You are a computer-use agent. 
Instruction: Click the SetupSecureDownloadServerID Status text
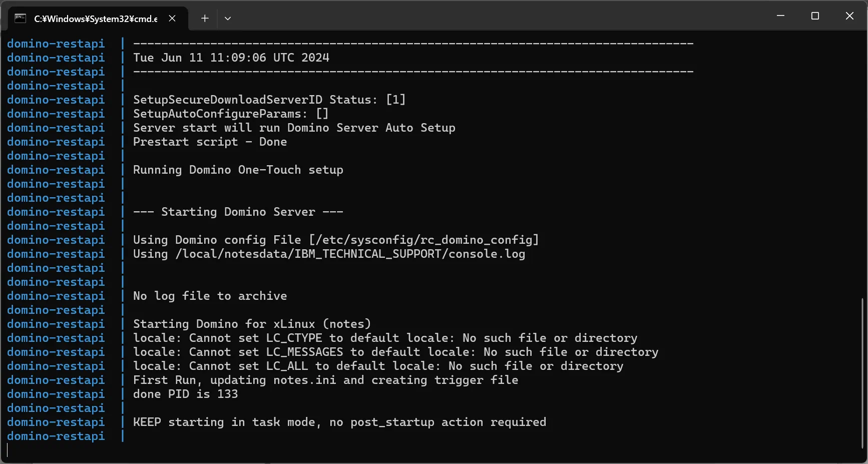pos(269,100)
